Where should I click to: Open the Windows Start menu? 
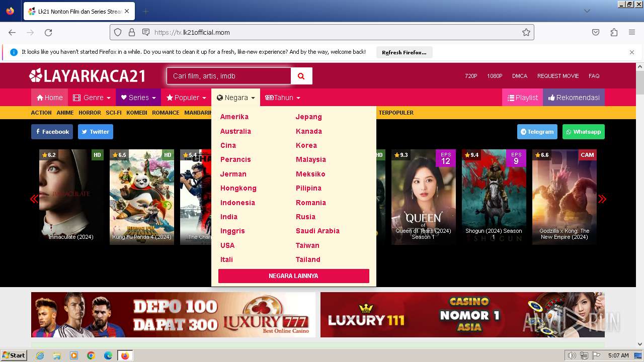(14, 355)
